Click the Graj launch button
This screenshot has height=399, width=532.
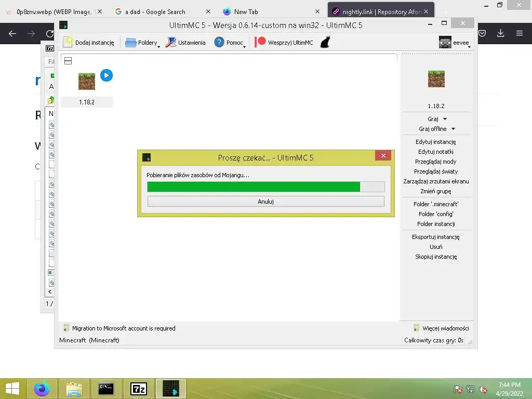[433, 119]
